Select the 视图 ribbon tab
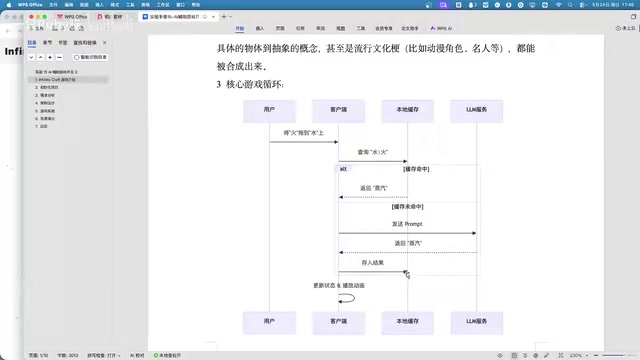 (x=340, y=29)
